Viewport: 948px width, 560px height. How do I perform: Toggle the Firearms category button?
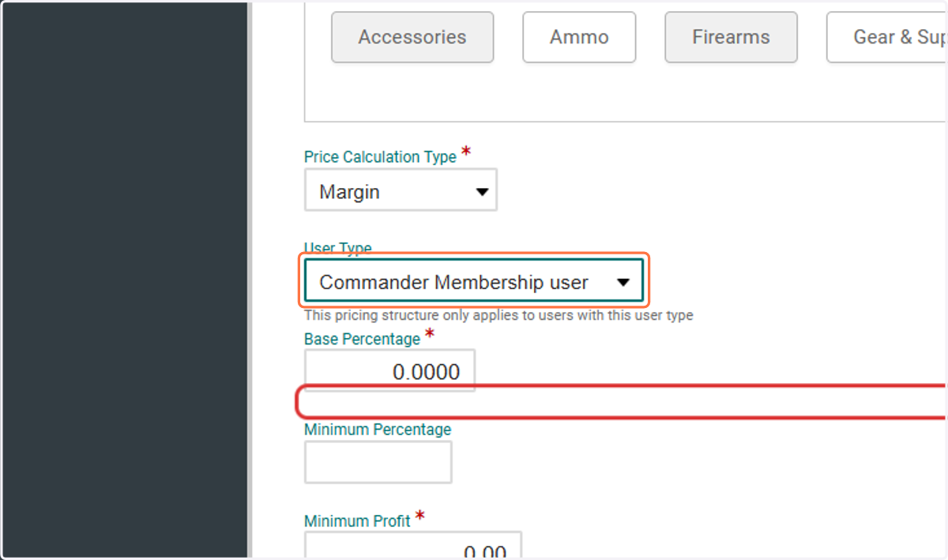point(731,37)
